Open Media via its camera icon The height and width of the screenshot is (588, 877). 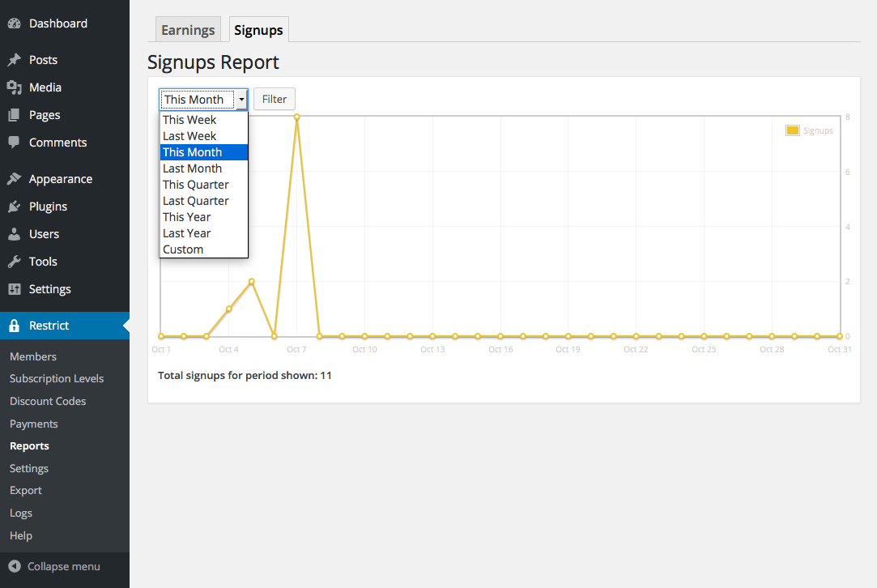click(14, 87)
